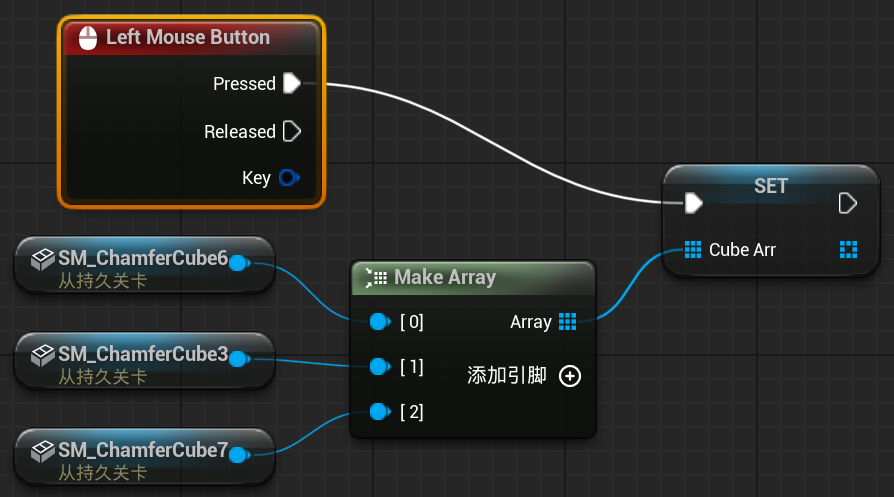Click the Make Array [0] input pin

tap(379, 321)
